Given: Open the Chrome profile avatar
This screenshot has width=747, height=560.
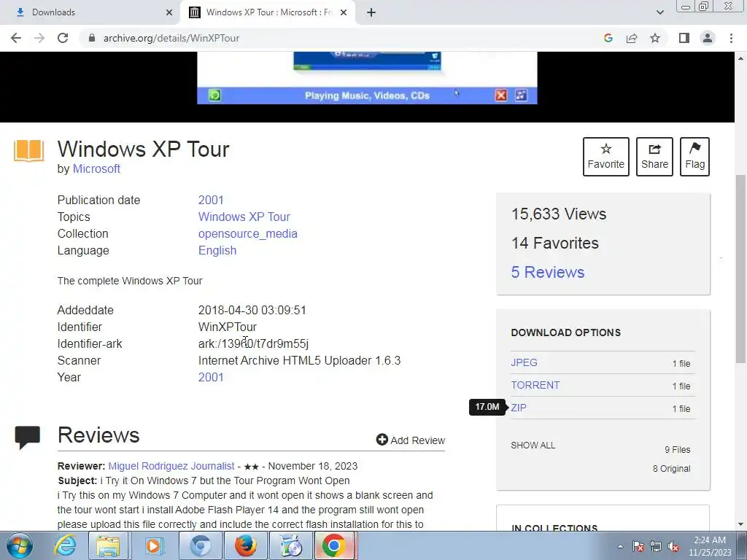Looking at the screenshot, I should (x=708, y=38).
